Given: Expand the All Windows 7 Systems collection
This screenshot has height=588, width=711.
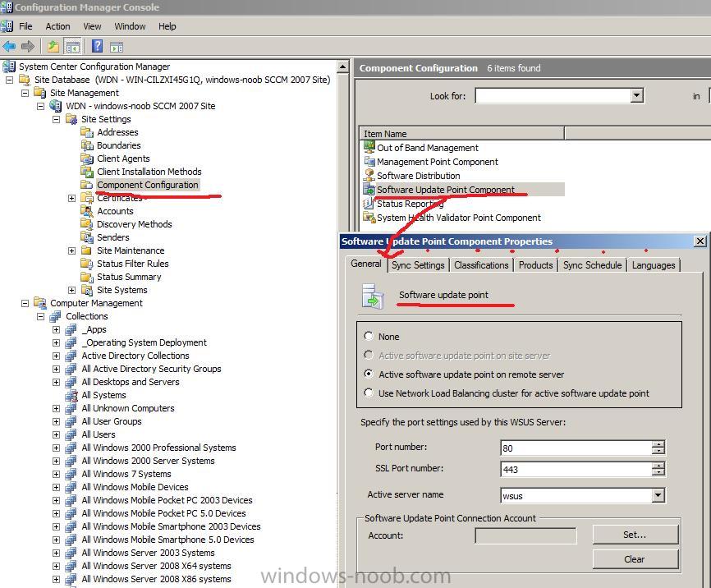Looking at the screenshot, I should pos(56,474).
